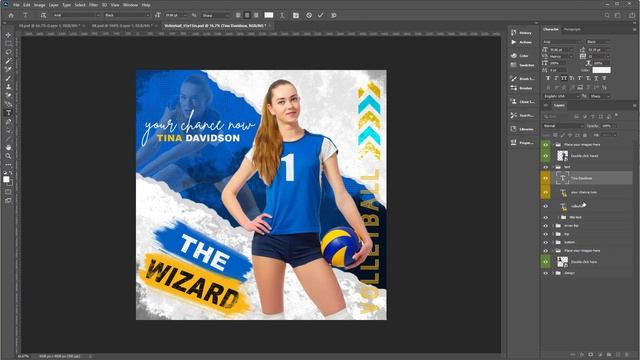Click text color swatch in options bar

269,15
